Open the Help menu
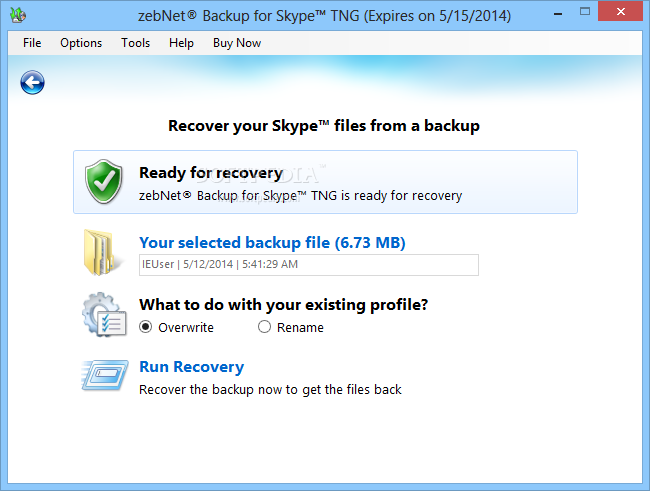The image size is (650, 491). pos(181,43)
